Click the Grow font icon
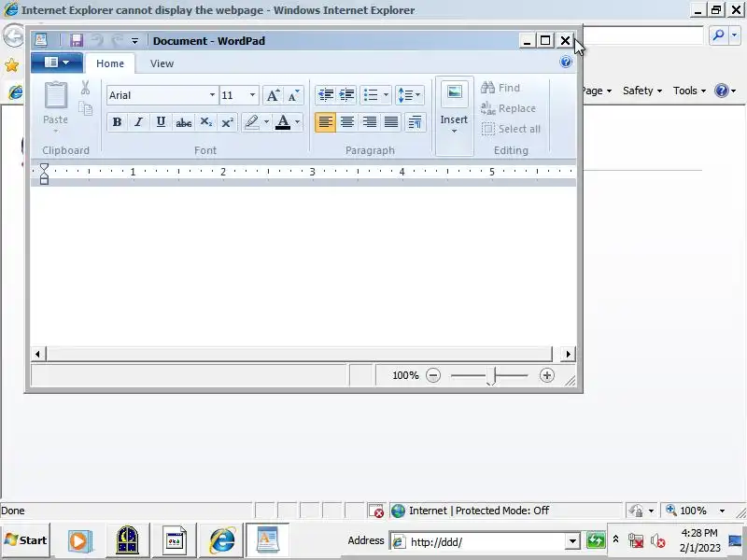Image resolution: width=747 pixels, height=560 pixels. pyautogui.click(x=273, y=95)
